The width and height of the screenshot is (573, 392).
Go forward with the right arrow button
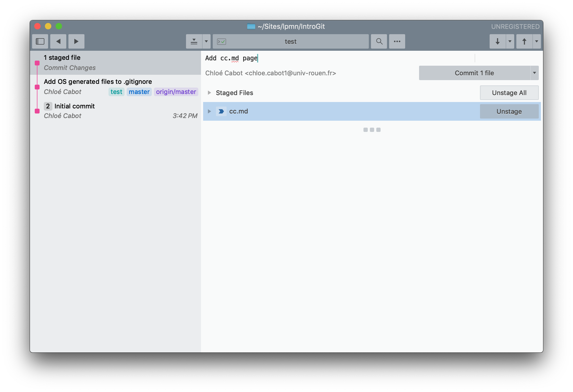pos(76,41)
